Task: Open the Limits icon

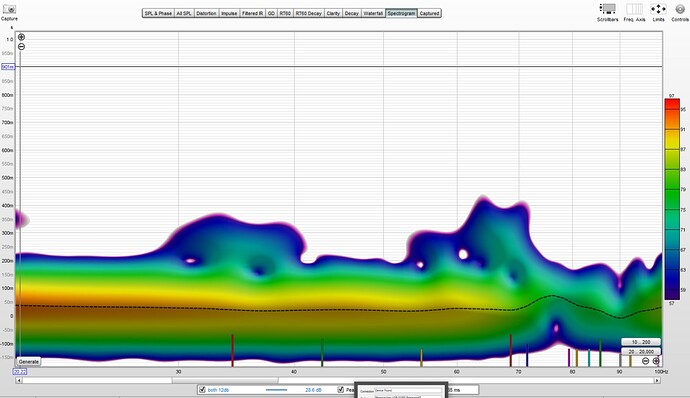Action: pyautogui.click(x=658, y=8)
